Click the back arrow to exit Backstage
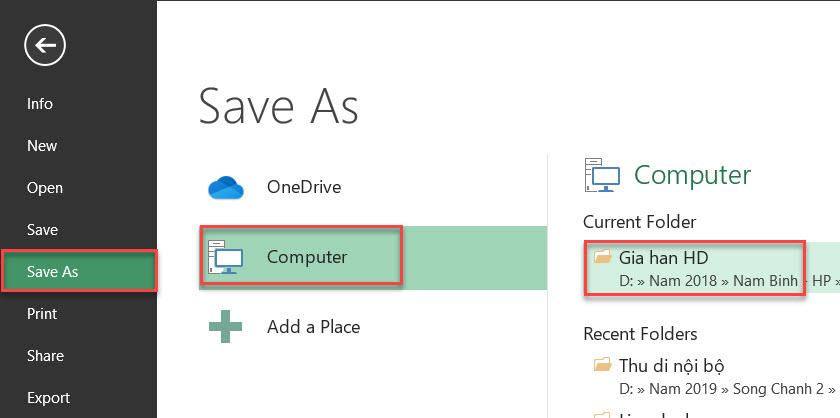 pyautogui.click(x=45, y=45)
